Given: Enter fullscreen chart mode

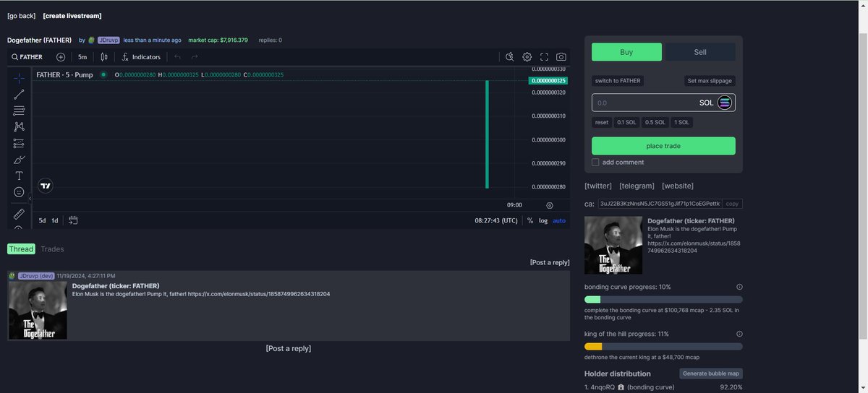Looking at the screenshot, I should [544, 57].
